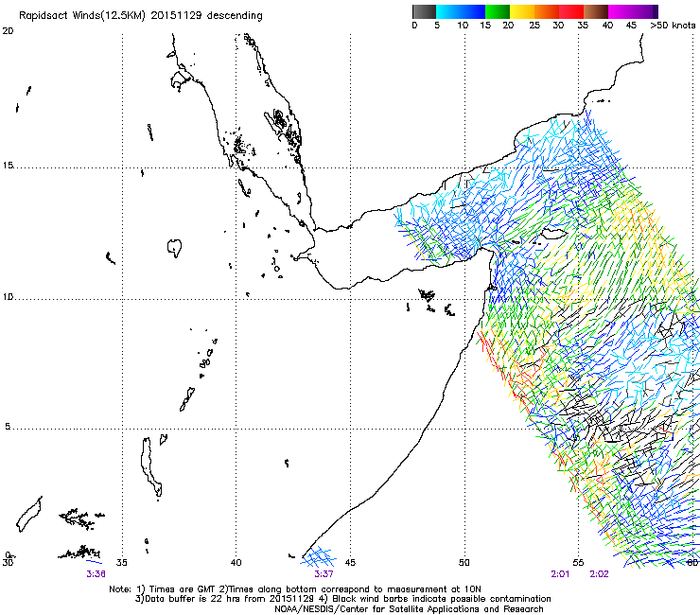This screenshot has height=615, width=700.
Task: Click the '35' label under the color legend
Action: (583, 26)
